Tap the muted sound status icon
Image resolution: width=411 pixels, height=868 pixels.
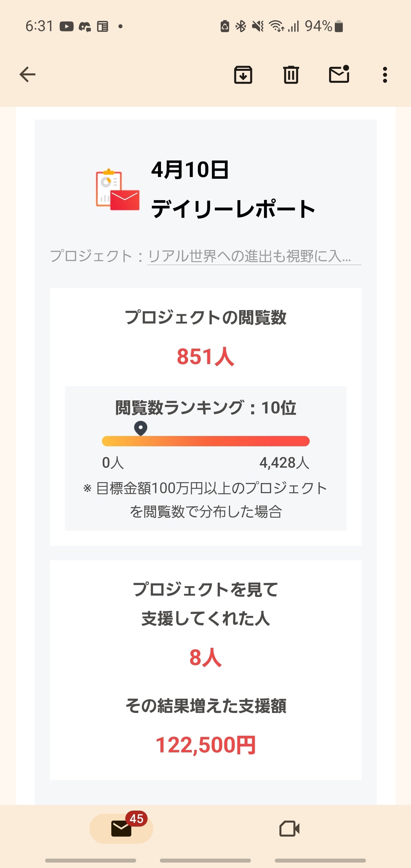[x=258, y=26]
